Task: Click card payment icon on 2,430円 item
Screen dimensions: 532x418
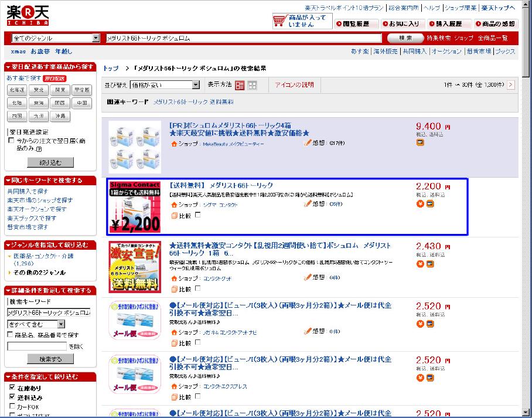Action: click(430, 263)
